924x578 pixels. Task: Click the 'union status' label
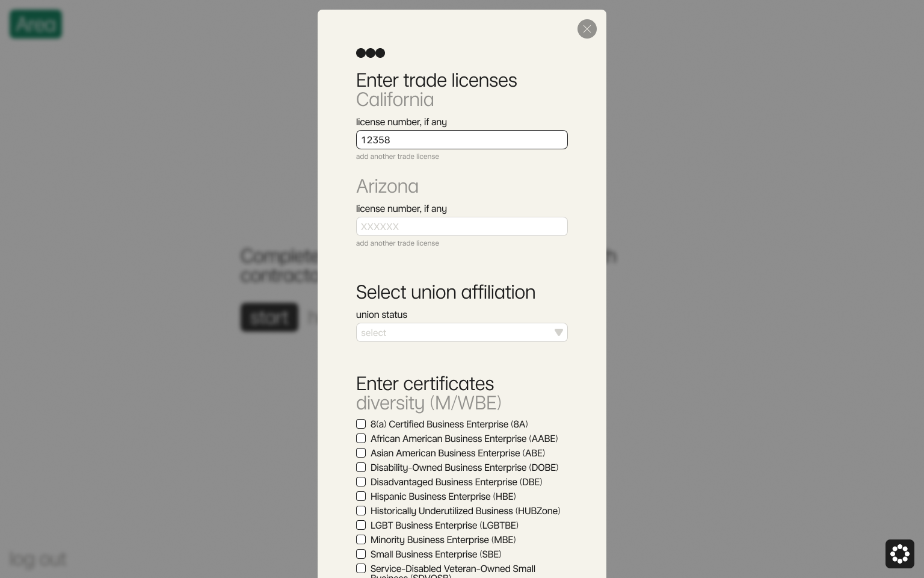pos(381,314)
